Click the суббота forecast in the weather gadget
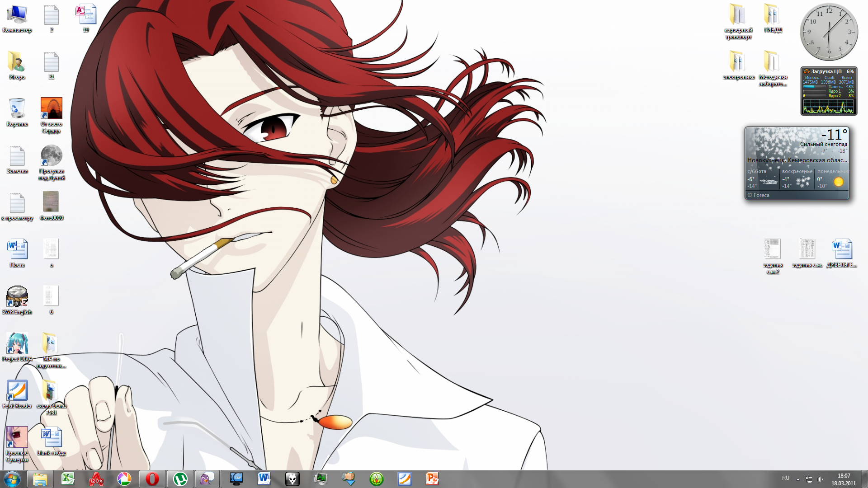The width and height of the screenshot is (868, 488). pyautogui.click(x=763, y=178)
